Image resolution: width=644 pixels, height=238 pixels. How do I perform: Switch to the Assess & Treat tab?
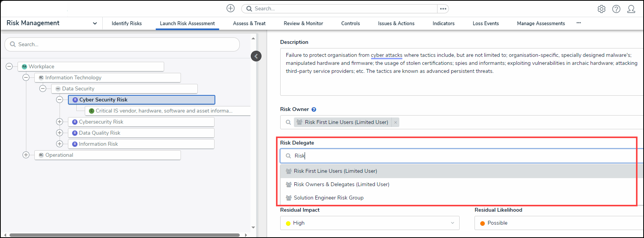coord(249,23)
